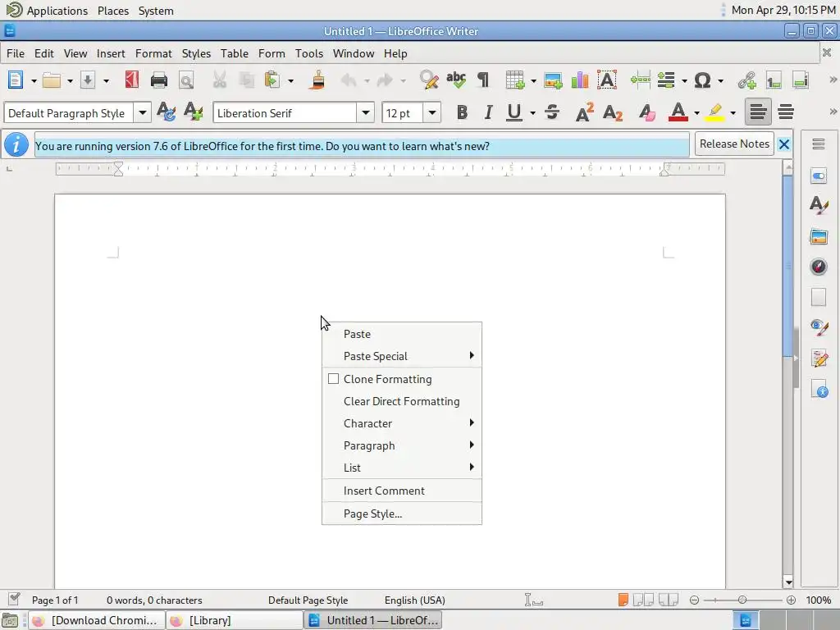Viewport: 840px width, 630px height.
Task: Run the spelling check icon
Action: 456,80
